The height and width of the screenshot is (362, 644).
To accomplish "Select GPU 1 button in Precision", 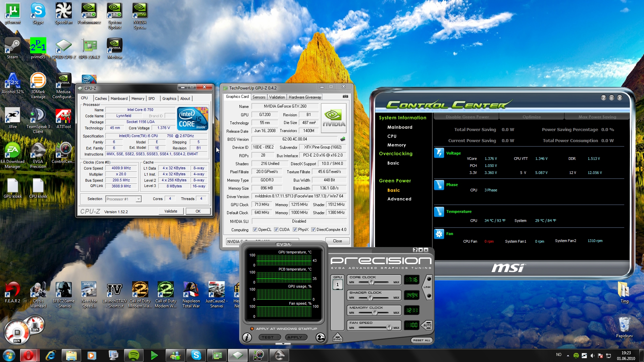I will click(337, 285).
